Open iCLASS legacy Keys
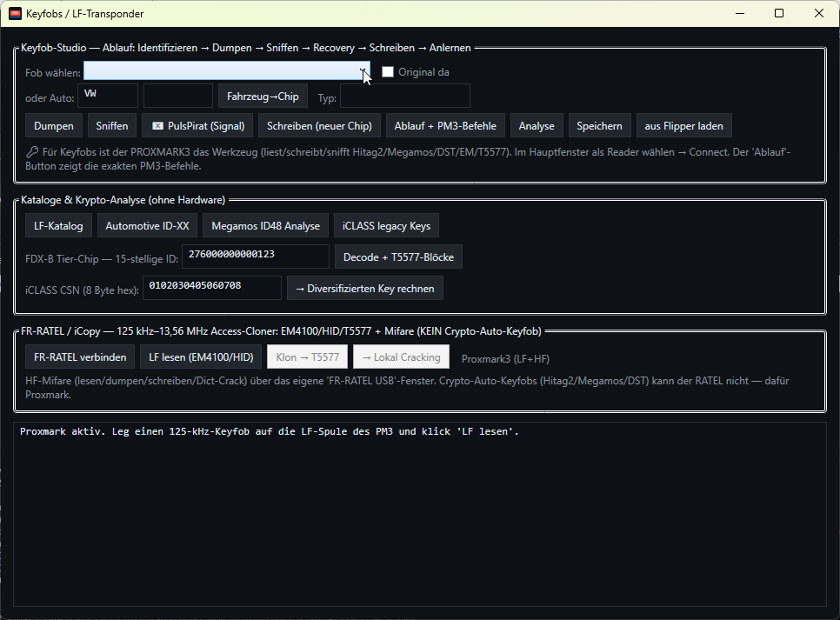Screen dimensions: 840x620 pos(386,225)
